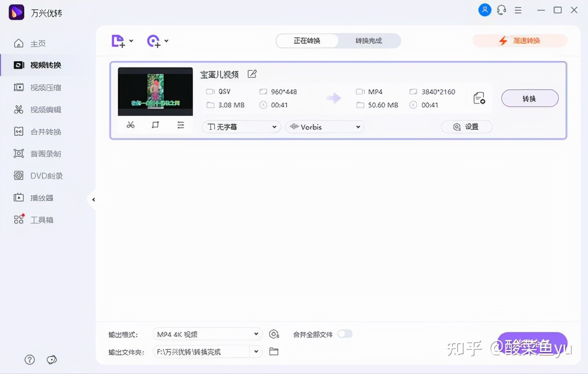Click the video thumbnail preview
This screenshot has width=588, height=374.
point(155,91)
